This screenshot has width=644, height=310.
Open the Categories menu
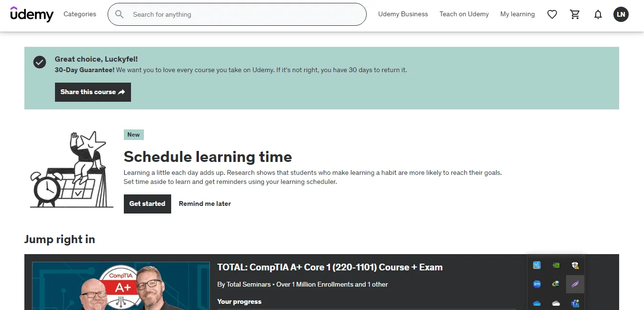(80, 14)
